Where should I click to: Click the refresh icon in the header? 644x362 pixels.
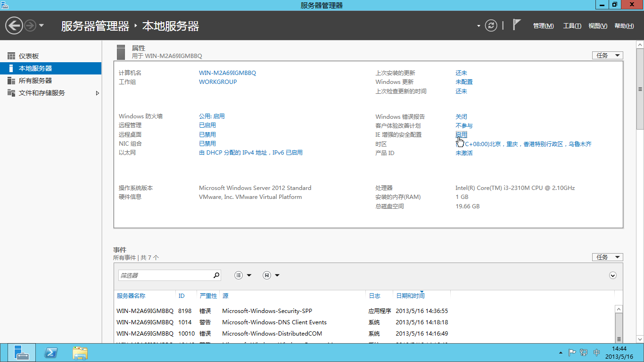(x=491, y=25)
